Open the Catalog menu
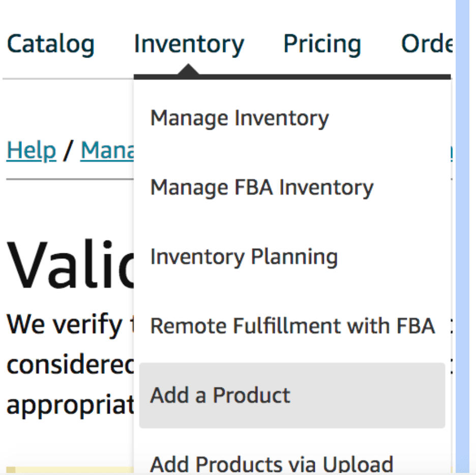Screen dimensions: 476x475 [x=51, y=44]
